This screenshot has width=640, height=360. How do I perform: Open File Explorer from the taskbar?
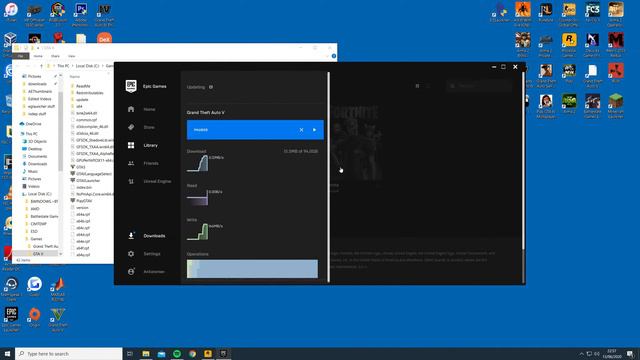(146, 353)
